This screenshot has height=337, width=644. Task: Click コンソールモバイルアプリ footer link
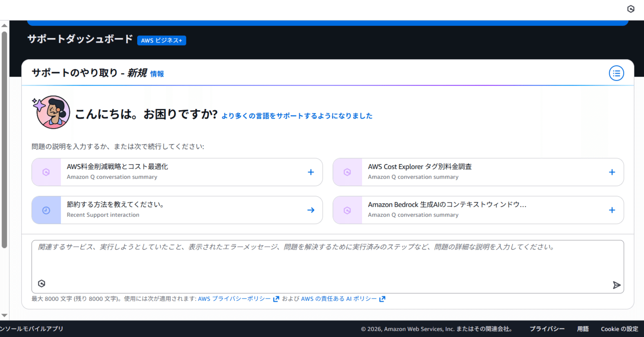tap(32, 329)
